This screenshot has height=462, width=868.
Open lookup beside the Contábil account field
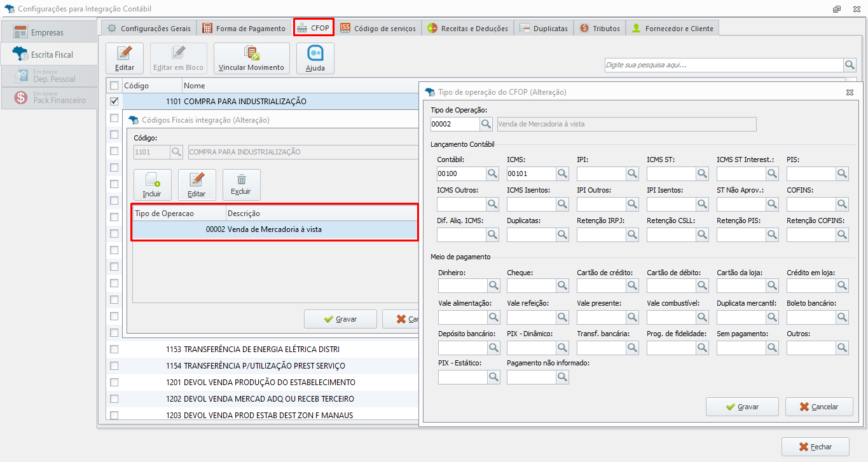493,173
